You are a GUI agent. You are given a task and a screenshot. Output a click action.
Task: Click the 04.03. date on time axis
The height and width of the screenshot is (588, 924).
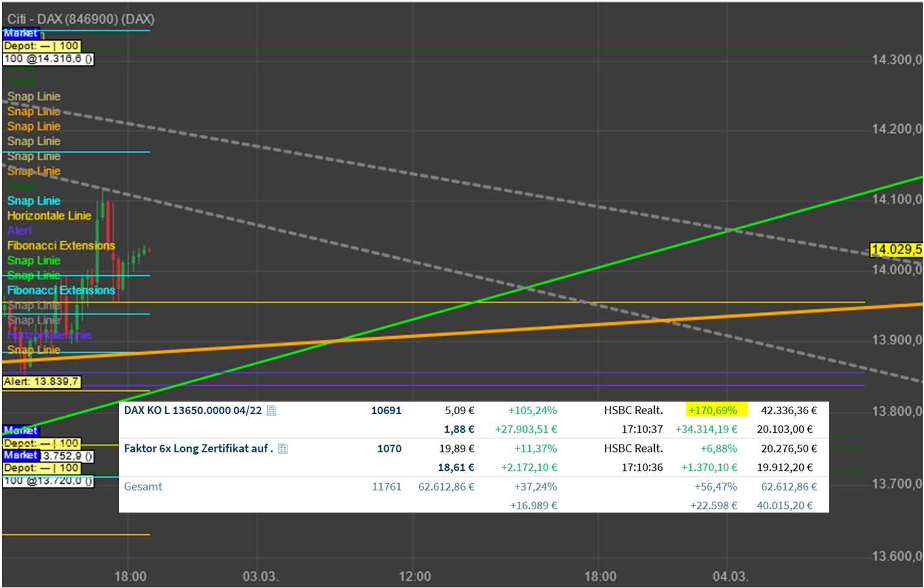[x=729, y=576]
